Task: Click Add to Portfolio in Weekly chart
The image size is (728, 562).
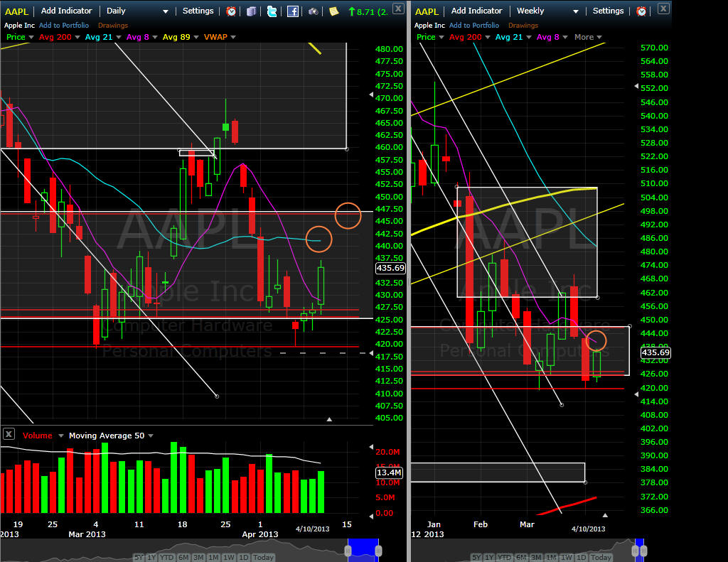Action: click(474, 26)
